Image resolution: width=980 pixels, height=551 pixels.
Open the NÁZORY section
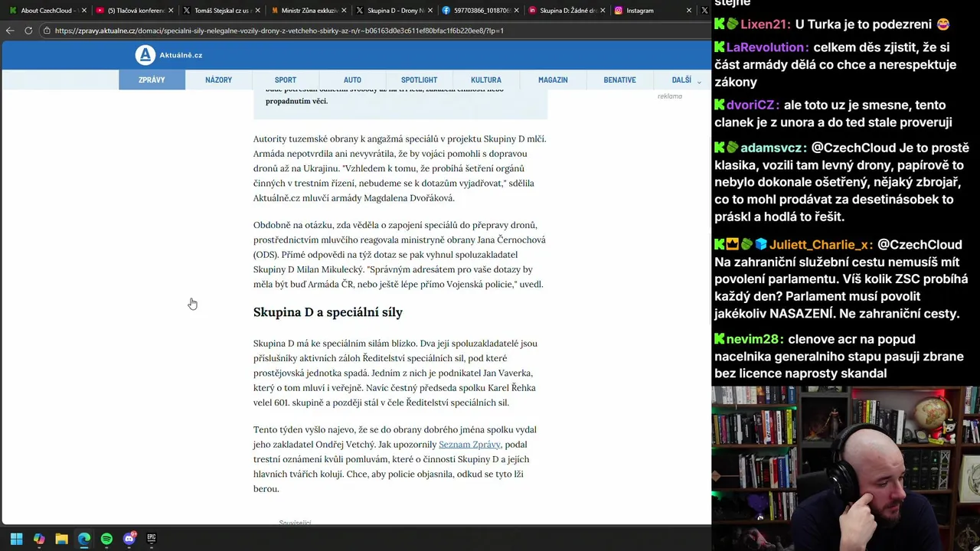click(218, 80)
